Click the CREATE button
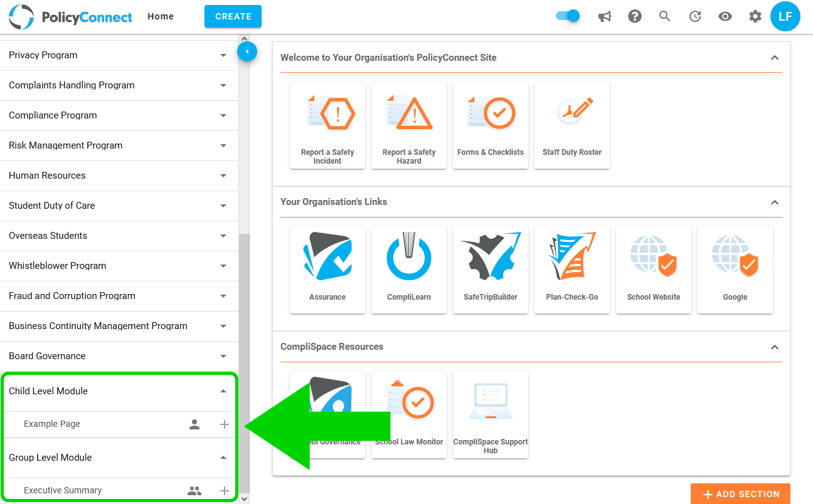 click(233, 16)
